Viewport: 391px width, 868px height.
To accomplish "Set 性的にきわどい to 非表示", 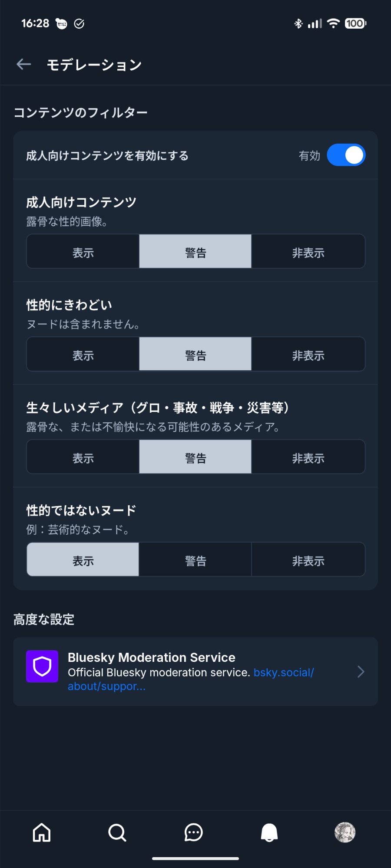I will point(308,355).
